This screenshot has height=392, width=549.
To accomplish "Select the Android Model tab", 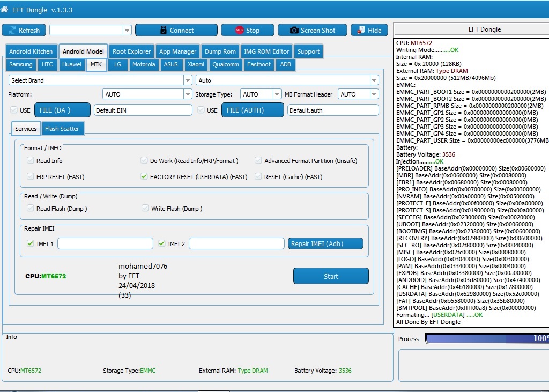I will [83, 51].
